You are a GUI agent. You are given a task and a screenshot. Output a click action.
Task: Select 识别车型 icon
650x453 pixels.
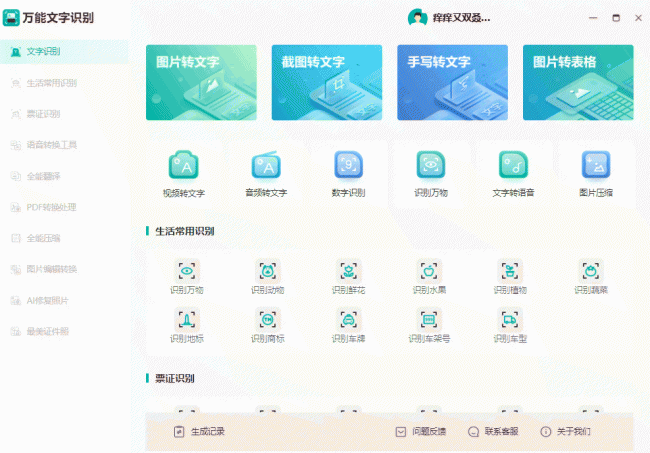point(510,320)
